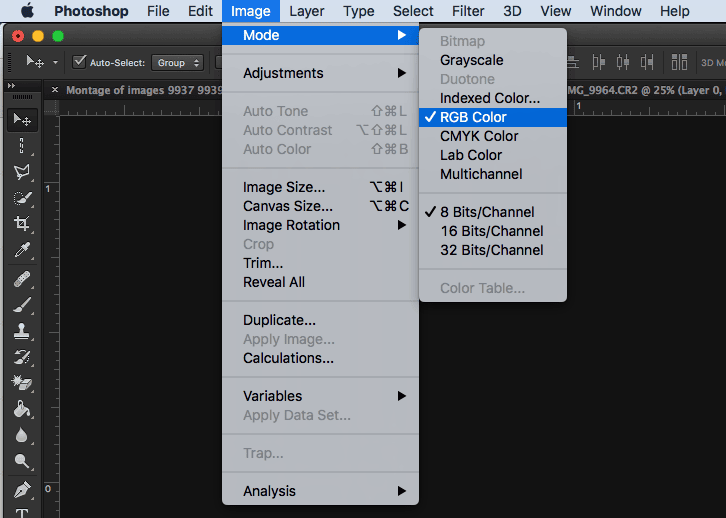The image size is (726, 518).
Task: Expand the Variables submenu
Action: tap(320, 396)
